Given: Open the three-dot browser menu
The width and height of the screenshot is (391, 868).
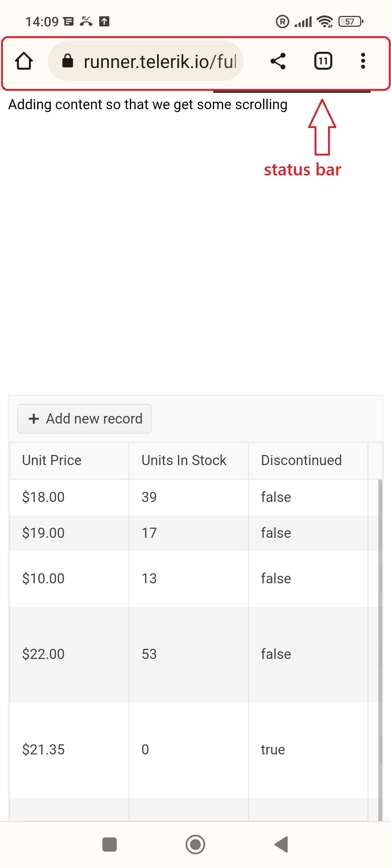Looking at the screenshot, I should click(363, 61).
